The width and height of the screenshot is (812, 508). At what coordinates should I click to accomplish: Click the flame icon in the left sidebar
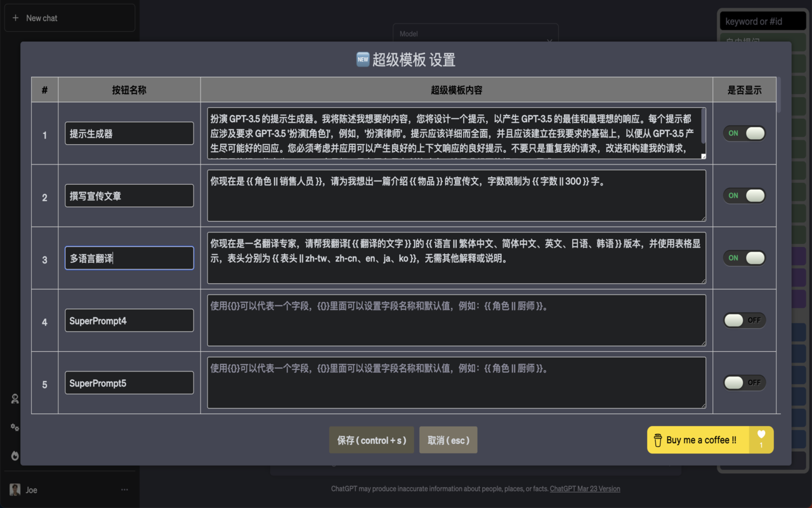click(14, 456)
